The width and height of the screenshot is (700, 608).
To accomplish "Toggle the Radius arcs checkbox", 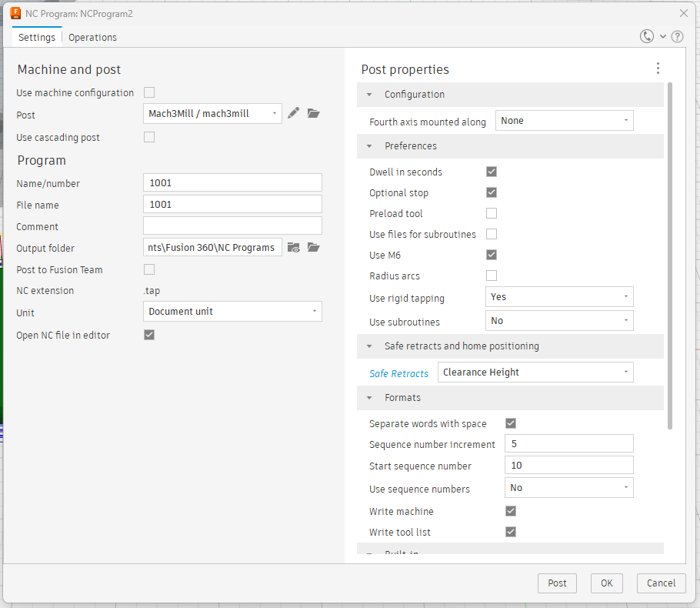I will point(492,276).
